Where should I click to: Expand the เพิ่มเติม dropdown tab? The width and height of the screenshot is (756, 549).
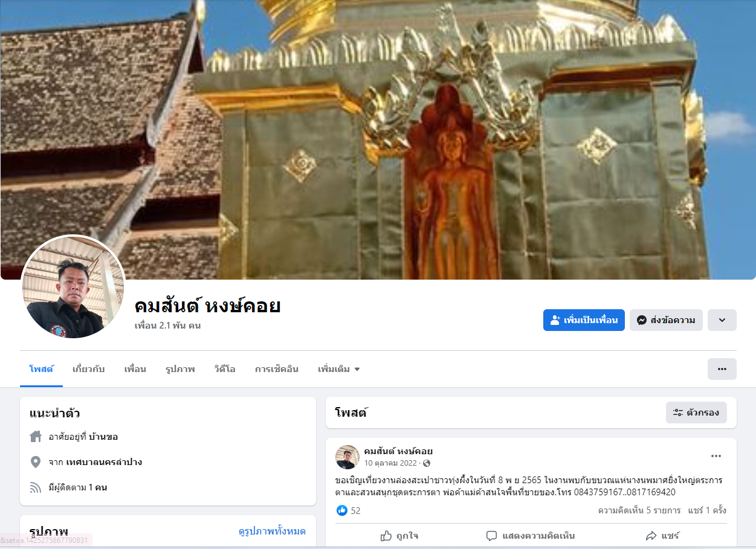pos(338,369)
